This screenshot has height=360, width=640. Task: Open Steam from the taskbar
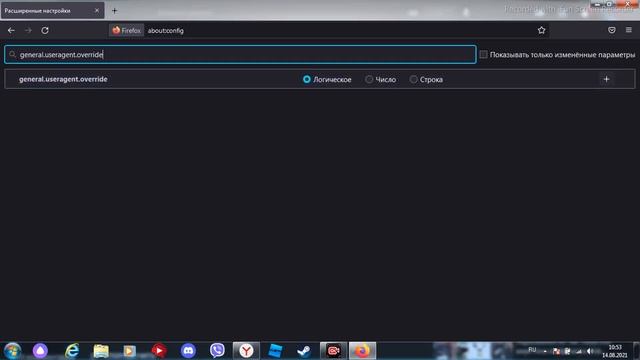pyautogui.click(x=304, y=351)
